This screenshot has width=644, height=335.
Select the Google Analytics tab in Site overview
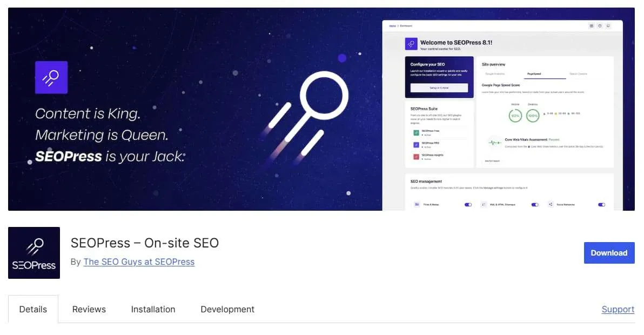point(495,74)
